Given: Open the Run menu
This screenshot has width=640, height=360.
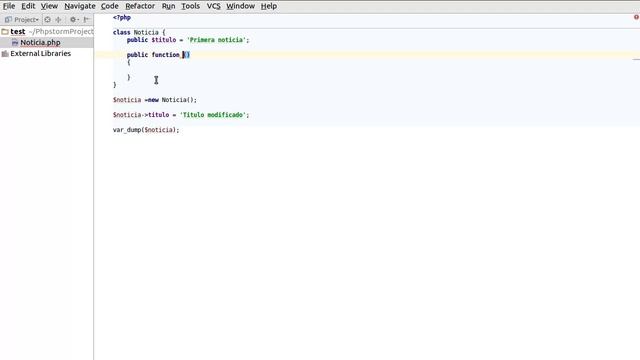Looking at the screenshot, I should (168, 6).
